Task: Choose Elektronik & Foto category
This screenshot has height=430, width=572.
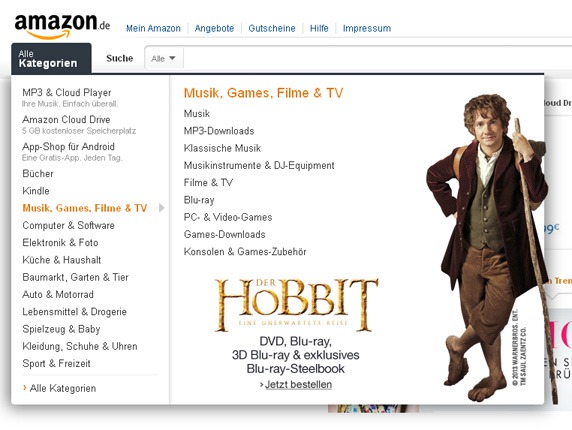Action: [60, 243]
